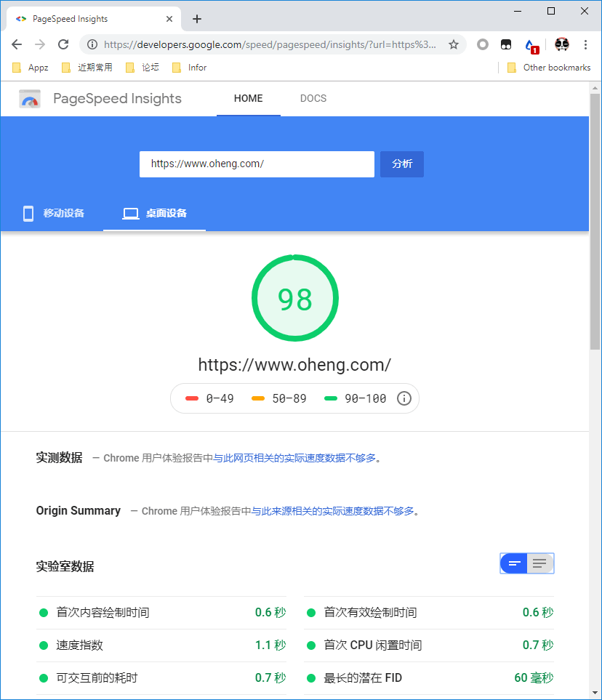
Task: Open link 与此来源相关的实际速度数据不够多
Action: point(333,511)
